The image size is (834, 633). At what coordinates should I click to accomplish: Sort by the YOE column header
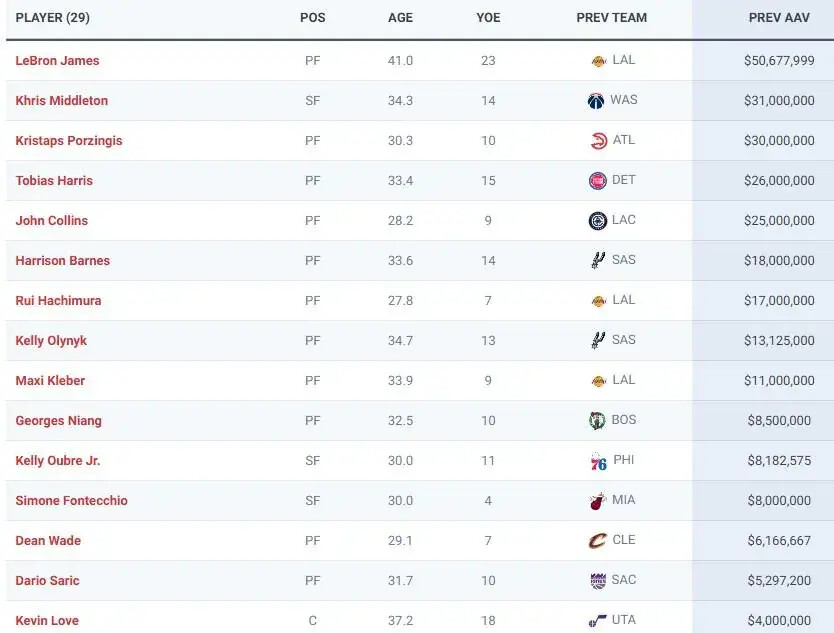[488, 18]
